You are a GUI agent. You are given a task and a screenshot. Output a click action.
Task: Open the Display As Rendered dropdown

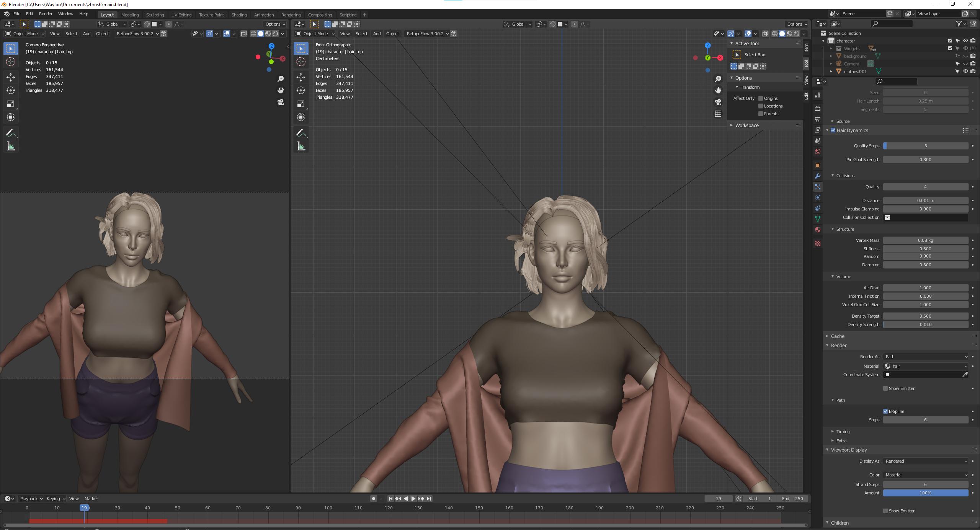pyautogui.click(x=925, y=461)
